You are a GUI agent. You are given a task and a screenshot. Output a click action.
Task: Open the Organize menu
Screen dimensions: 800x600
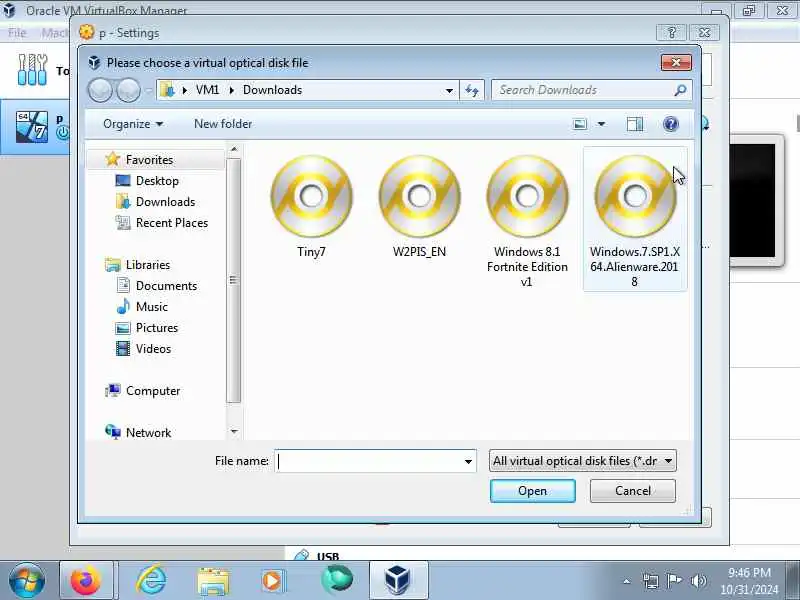point(133,124)
